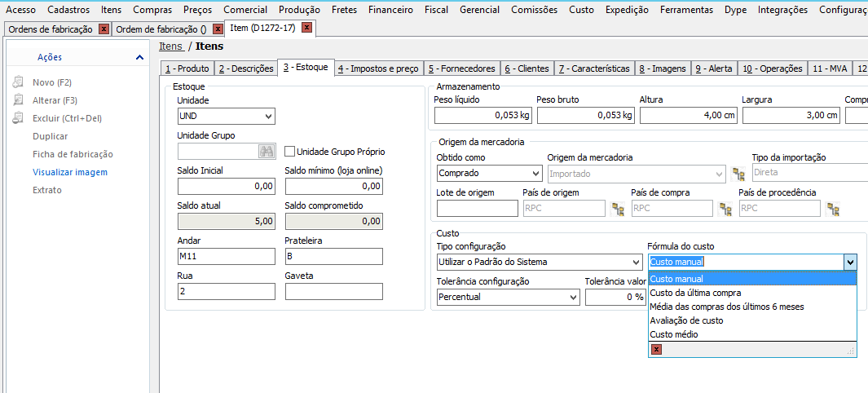Switch to 4 - Impostos e preço tab

click(379, 68)
